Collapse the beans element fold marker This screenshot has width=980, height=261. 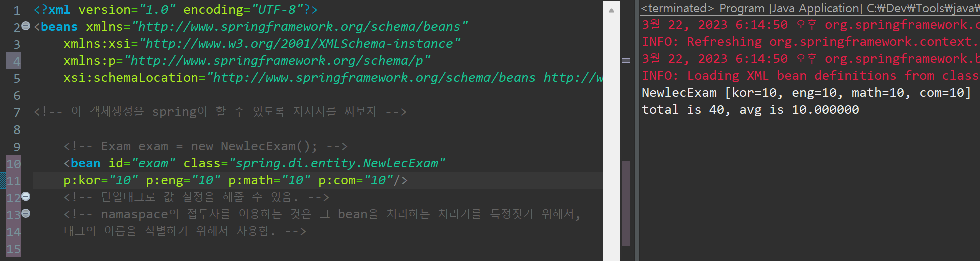[26, 26]
